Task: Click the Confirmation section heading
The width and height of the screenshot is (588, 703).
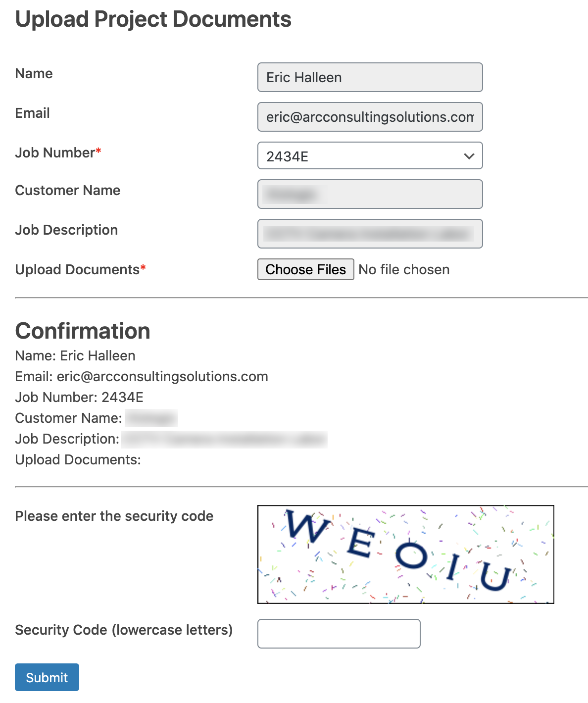Action: click(x=83, y=331)
